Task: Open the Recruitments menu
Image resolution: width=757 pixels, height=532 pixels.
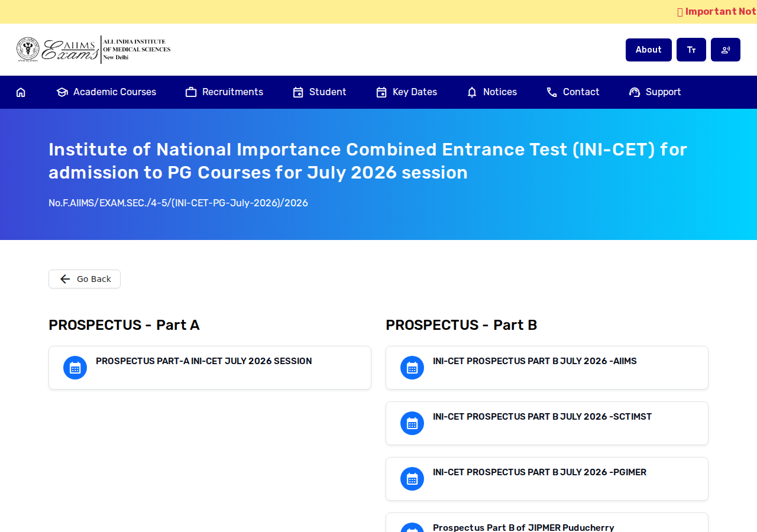Action: pos(224,92)
